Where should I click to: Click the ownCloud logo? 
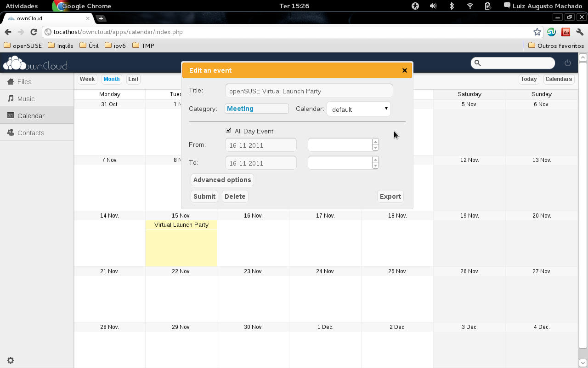35,63
